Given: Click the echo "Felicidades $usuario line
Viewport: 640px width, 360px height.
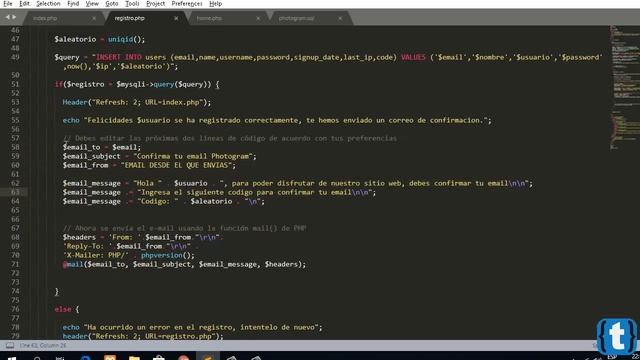Looking at the screenshot, I should 277,120.
